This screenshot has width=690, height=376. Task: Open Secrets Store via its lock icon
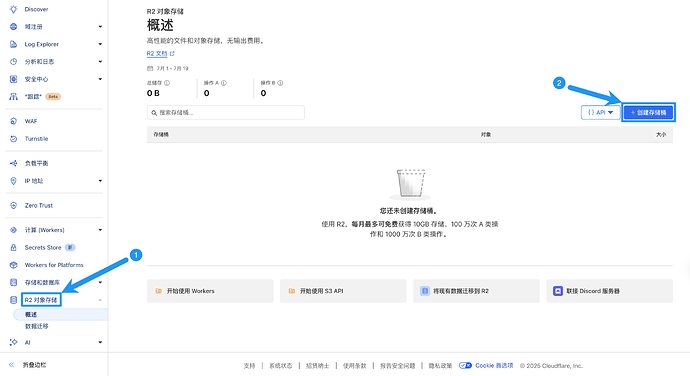(x=14, y=247)
